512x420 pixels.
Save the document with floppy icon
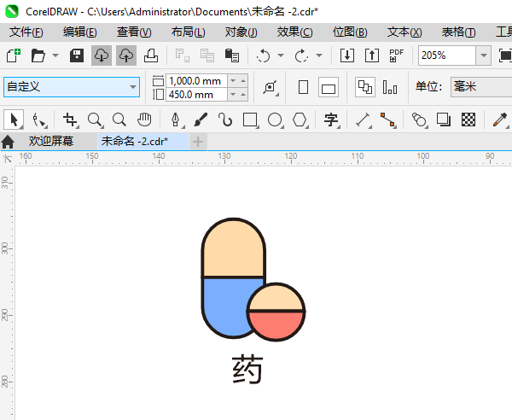(x=77, y=55)
